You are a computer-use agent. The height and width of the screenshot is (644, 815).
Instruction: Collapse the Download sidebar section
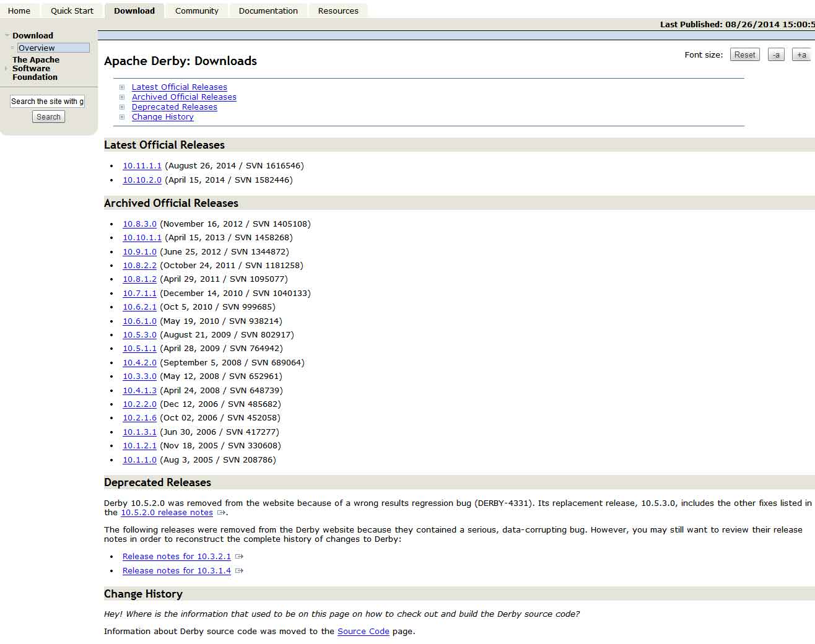7,36
